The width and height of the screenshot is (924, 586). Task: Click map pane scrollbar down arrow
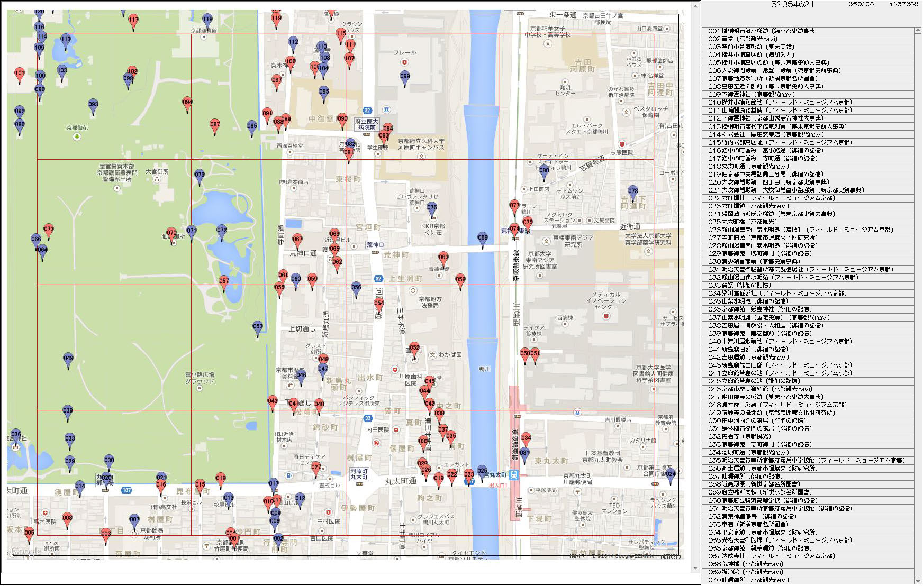point(696,569)
